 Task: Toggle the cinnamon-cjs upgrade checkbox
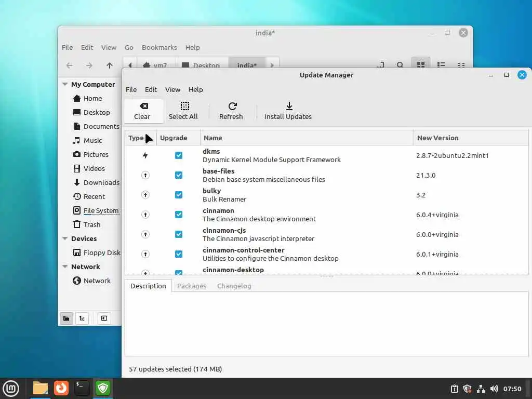(x=179, y=234)
